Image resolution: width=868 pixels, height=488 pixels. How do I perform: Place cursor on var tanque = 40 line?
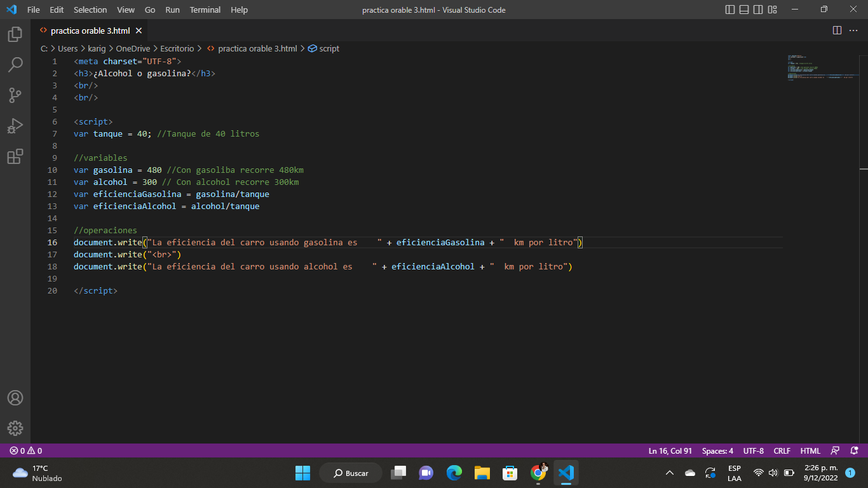tap(166, 133)
